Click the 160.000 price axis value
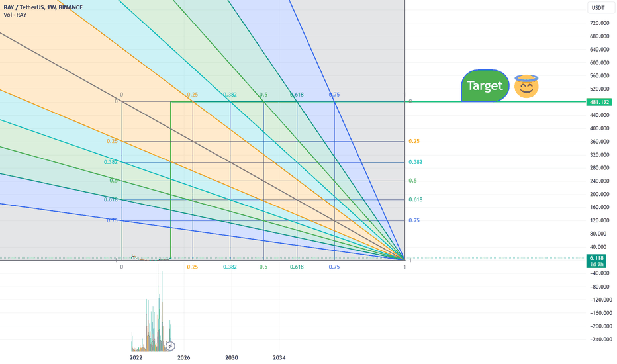The image size is (617, 364). click(599, 207)
